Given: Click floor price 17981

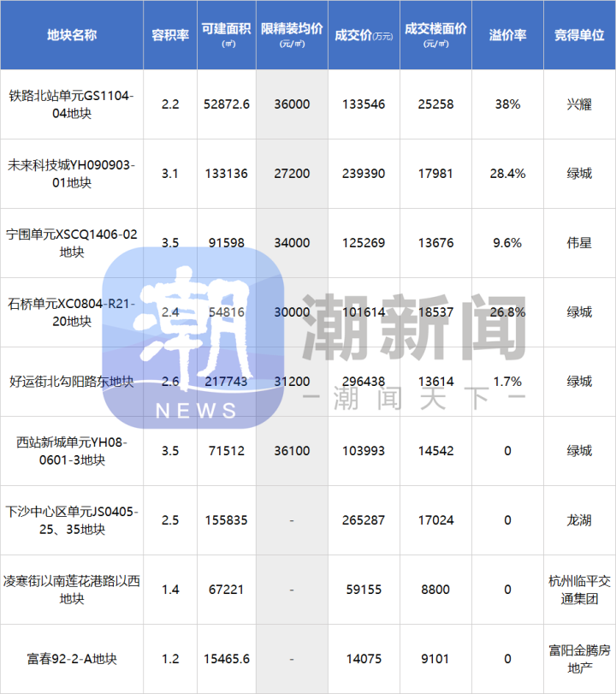Looking at the screenshot, I should (435, 174).
